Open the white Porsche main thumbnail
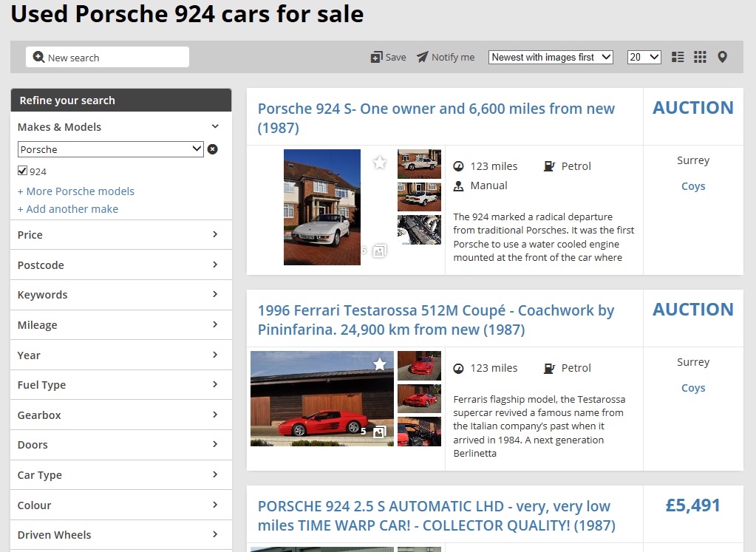The image size is (756, 552). coord(322,207)
